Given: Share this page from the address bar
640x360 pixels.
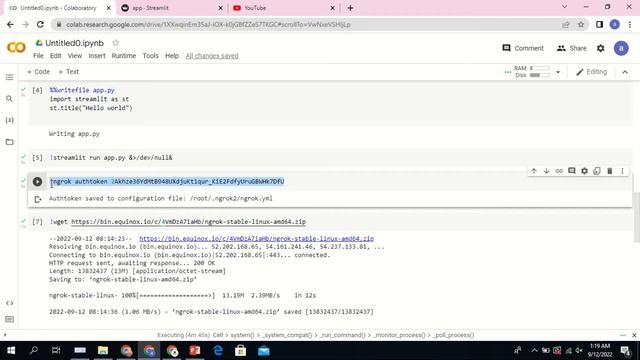Looking at the screenshot, I should (x=566, y=24).
